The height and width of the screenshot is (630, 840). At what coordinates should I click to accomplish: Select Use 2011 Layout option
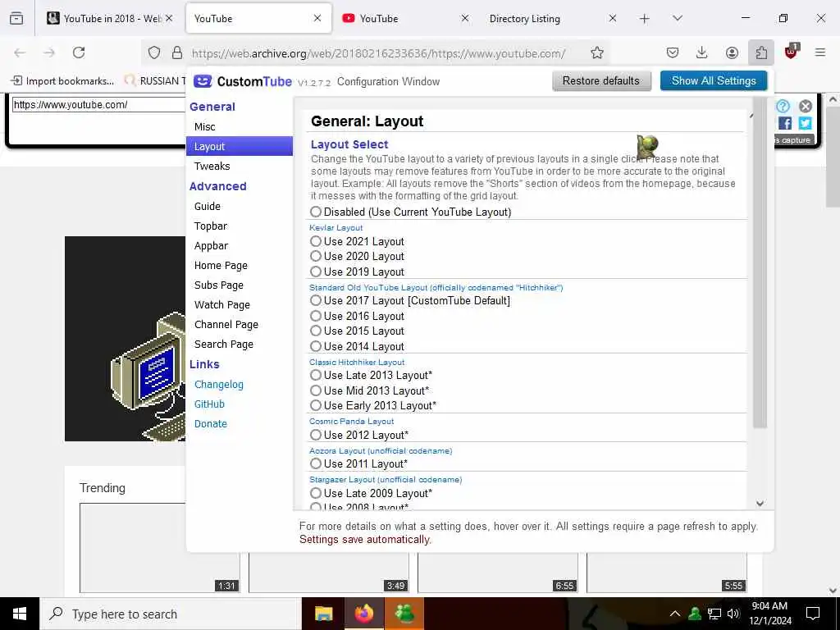point(316,464)
